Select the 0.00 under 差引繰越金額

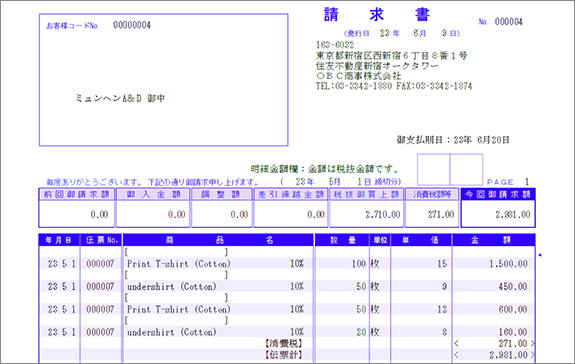click(x=316, y=214)
